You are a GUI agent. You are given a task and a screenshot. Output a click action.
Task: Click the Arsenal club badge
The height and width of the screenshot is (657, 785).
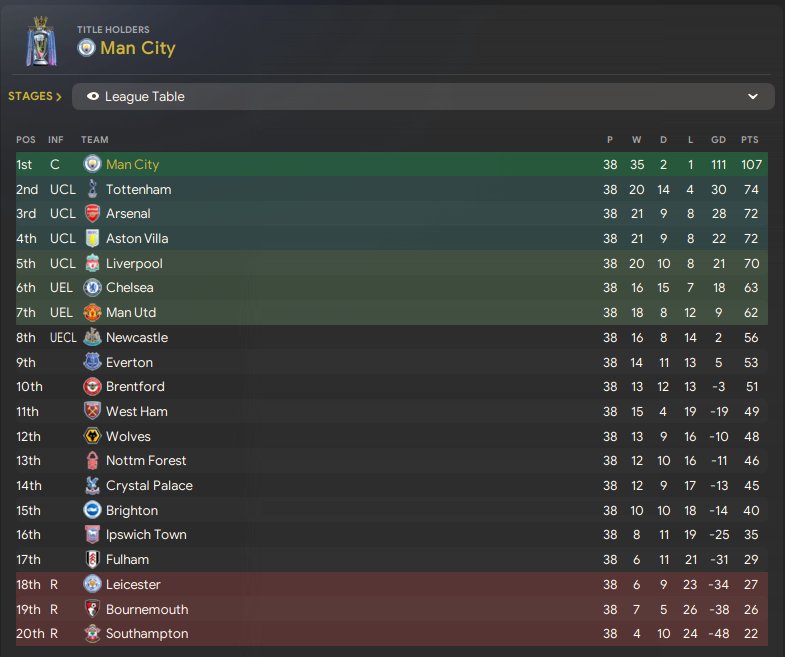pyautogui.click(x=92, y=214)
